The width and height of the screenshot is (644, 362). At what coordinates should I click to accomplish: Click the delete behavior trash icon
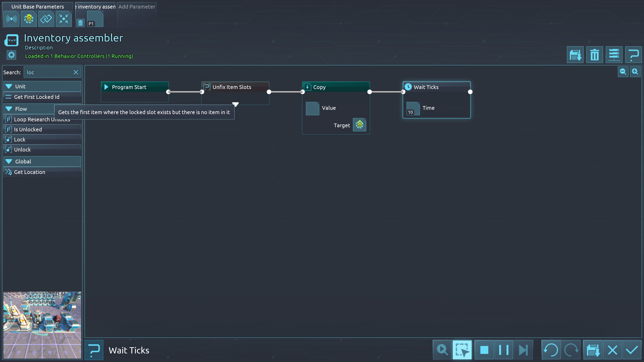pos(595,55)
